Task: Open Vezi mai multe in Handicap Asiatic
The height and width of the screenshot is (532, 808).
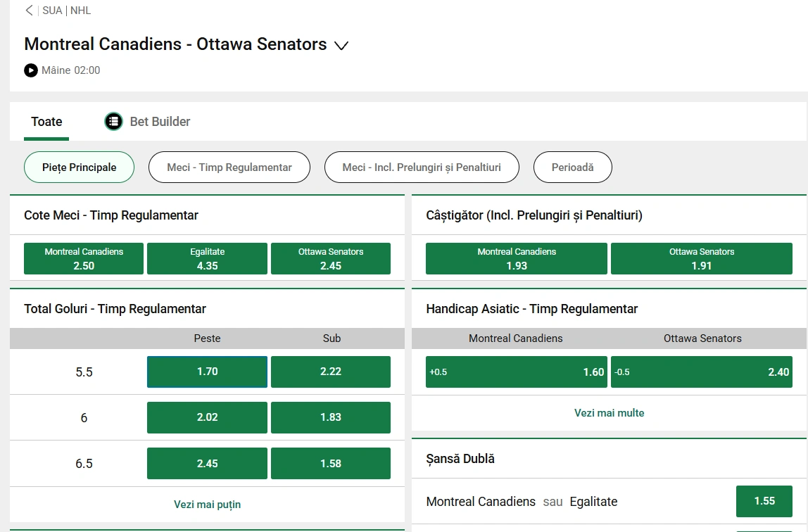Action: tap(609, 413)
